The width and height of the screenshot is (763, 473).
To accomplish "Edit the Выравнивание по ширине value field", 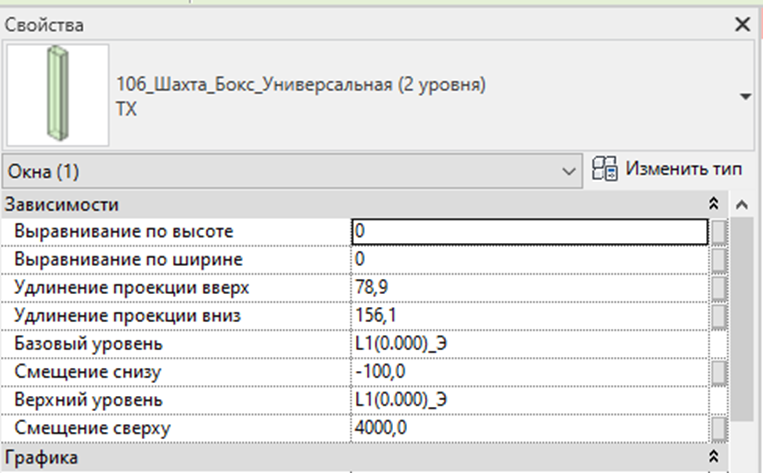I will 529,259.
